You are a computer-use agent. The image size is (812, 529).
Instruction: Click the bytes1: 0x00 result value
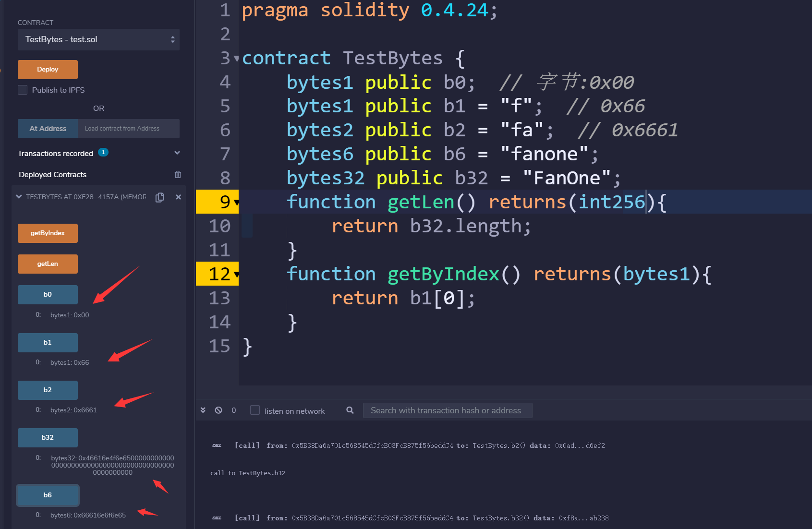pyautogui.click(x=70, y=315)
